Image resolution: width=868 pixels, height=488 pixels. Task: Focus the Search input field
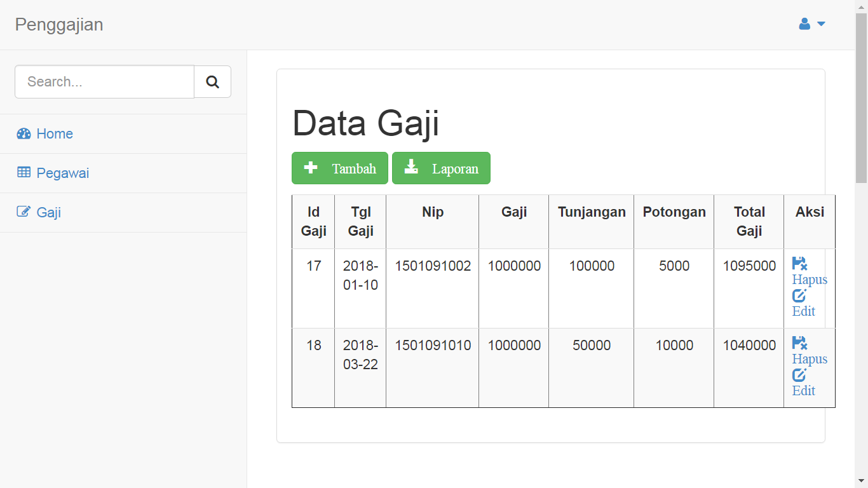point(104,82)
